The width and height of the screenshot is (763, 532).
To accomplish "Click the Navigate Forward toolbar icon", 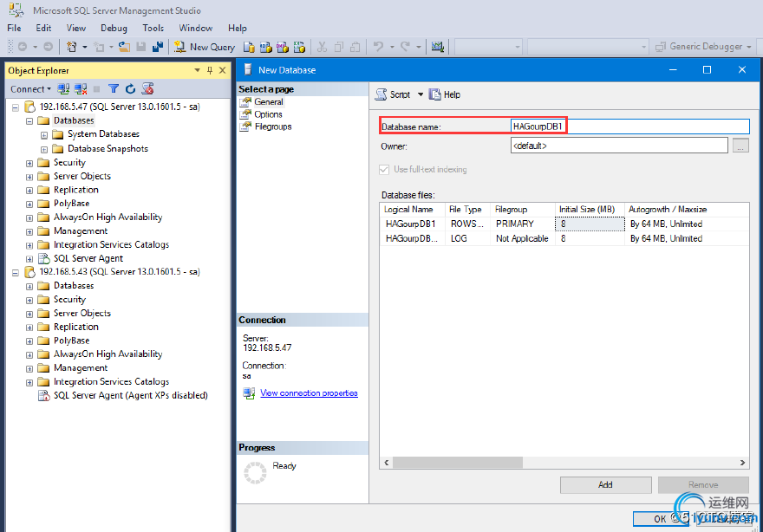I will [x=49, y=47].
